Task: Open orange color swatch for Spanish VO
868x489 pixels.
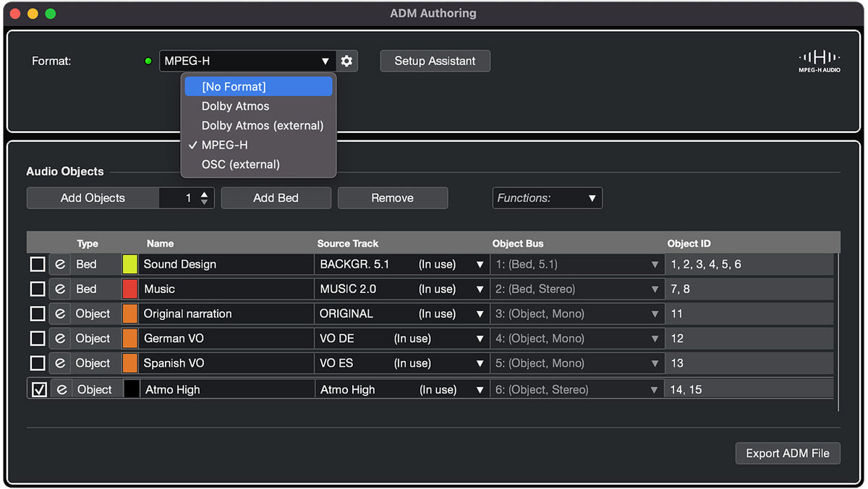Action: pyautogui.click(x=129, y=363)
